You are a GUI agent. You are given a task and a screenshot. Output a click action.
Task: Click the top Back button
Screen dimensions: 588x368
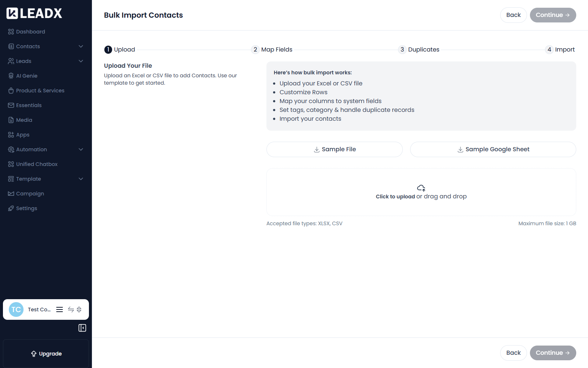(x=513, y=15)
